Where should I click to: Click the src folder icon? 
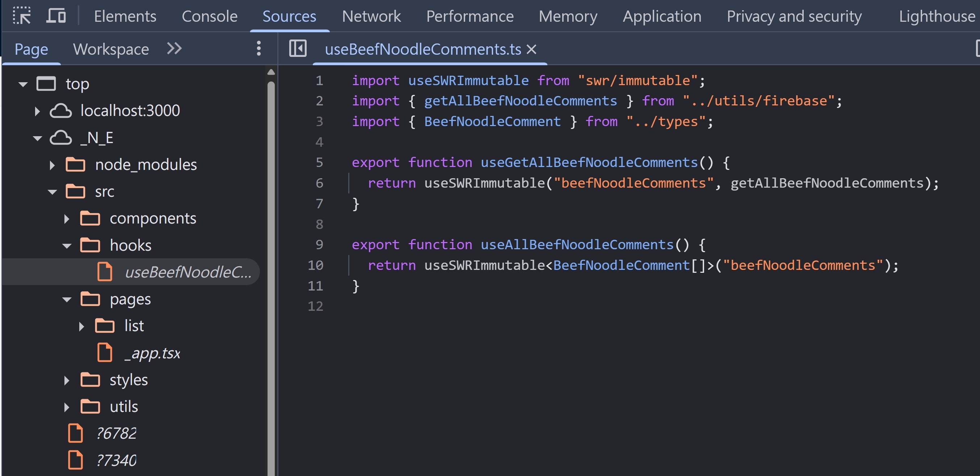coord(75,191)
